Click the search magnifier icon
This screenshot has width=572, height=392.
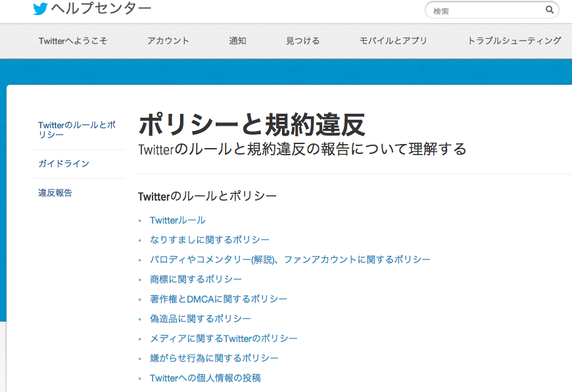[x=550, y=10]
